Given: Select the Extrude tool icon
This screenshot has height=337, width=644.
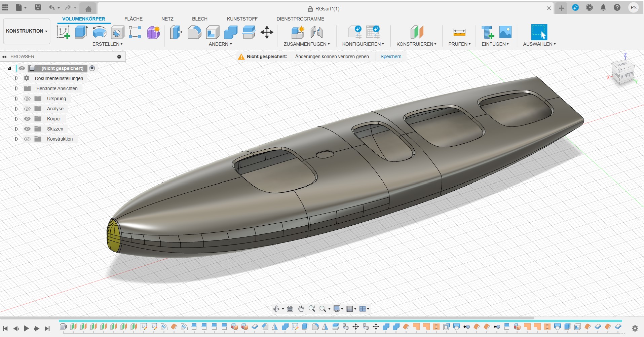Looking at the screenshot, I should 81,32.
